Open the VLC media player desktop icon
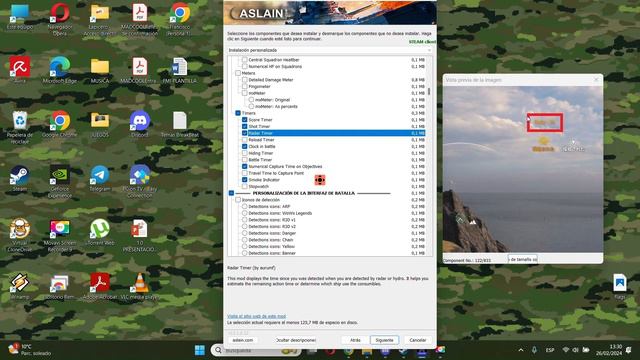The width and height of the screenshot is (640, 360). click(140, 287)
